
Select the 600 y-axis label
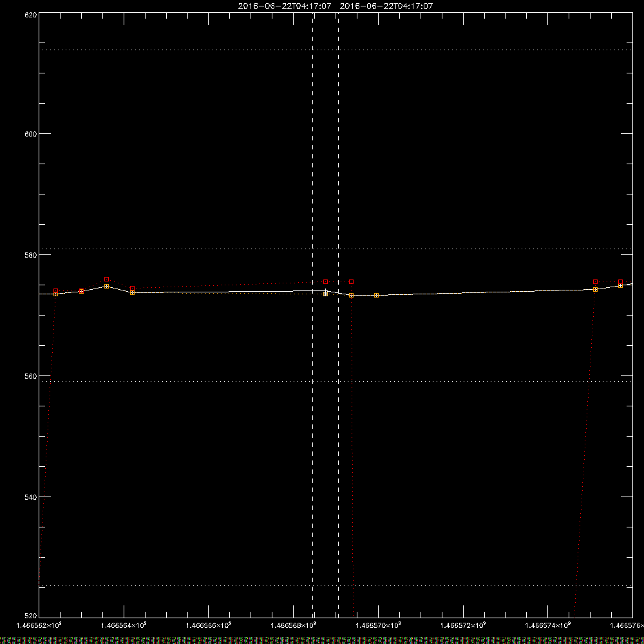pyautogui.click(x=31, y=134)
